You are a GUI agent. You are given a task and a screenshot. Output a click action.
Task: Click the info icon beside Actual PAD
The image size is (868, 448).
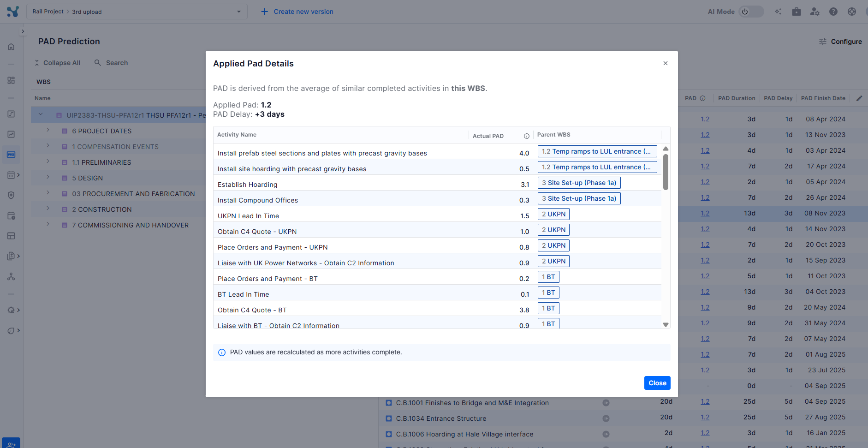point(526,136)
